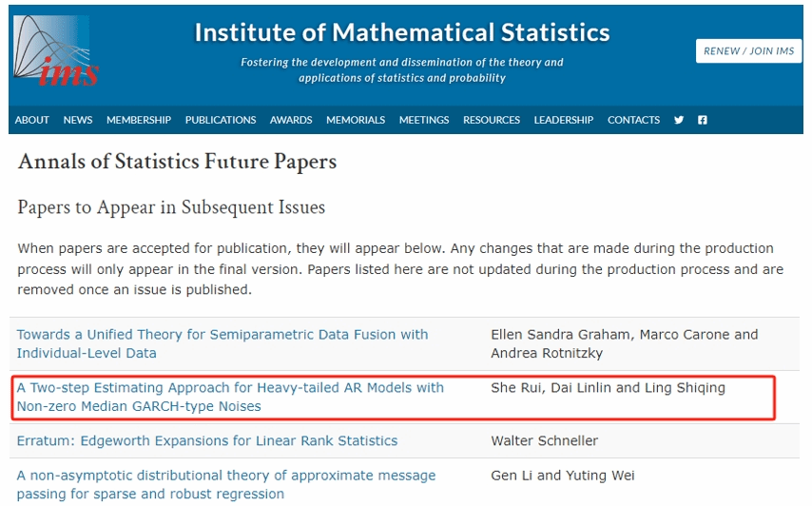Go to the CONTACTS menu item
Screen dimensions: 812x506
coord(633,120)
